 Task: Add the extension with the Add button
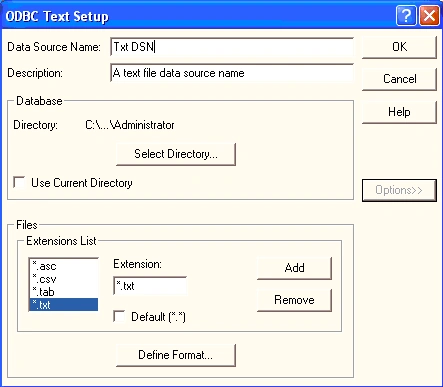click(x=294, y=268)
